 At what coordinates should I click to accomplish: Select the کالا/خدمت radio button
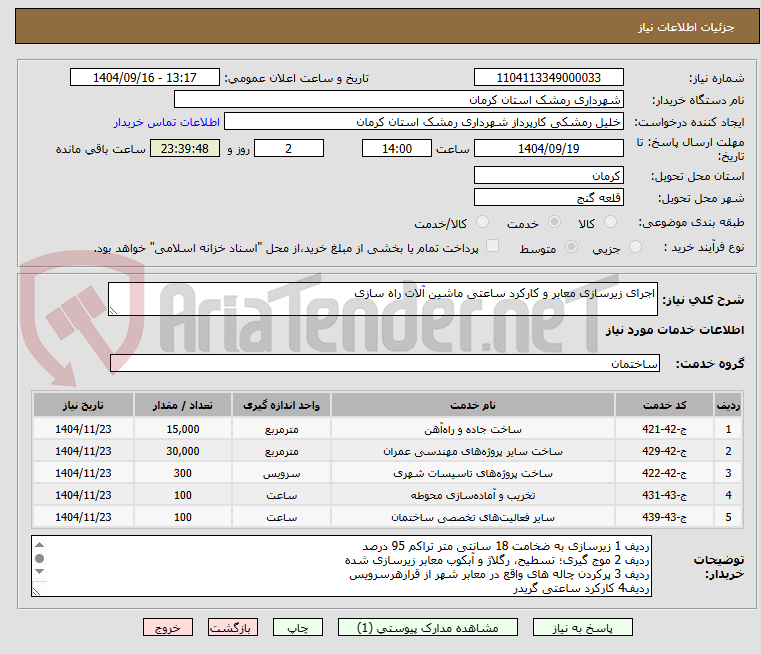482,222
